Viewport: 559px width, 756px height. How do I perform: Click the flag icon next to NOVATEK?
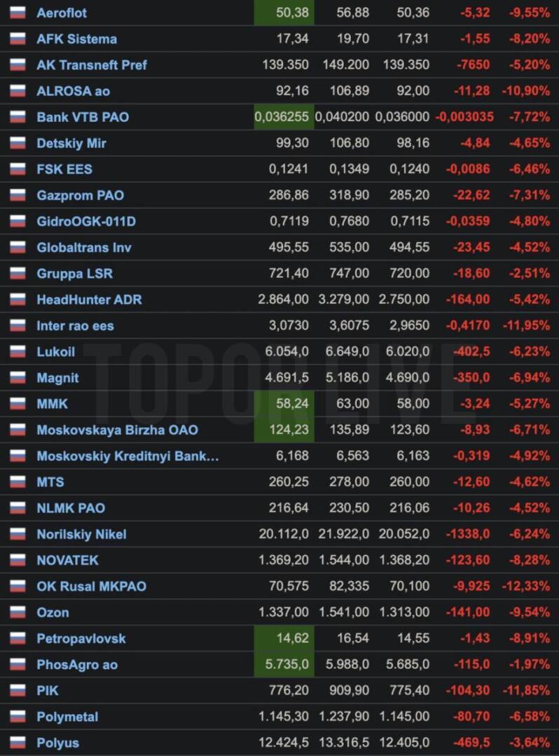point(18,560)
